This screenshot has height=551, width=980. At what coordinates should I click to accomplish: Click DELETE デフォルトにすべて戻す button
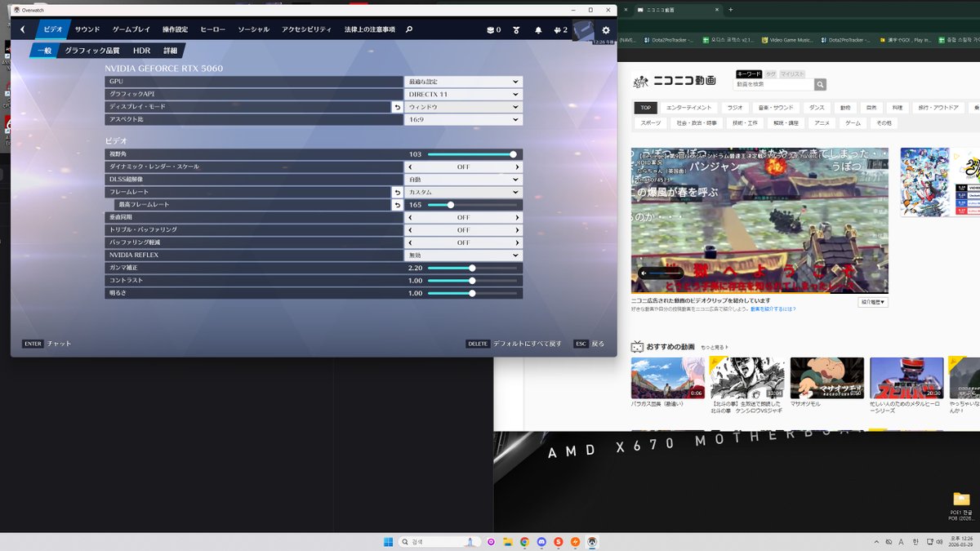(x=514, y=344)
